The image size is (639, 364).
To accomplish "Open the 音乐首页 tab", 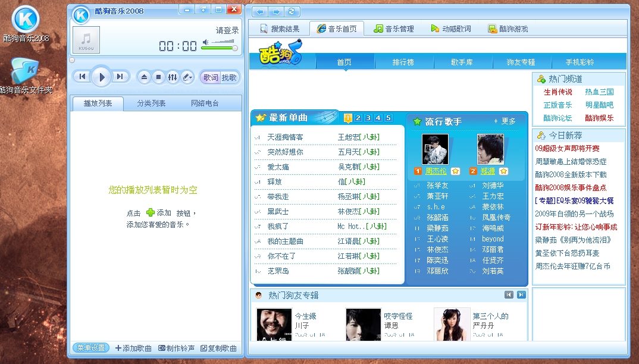I will coord(337,29).
